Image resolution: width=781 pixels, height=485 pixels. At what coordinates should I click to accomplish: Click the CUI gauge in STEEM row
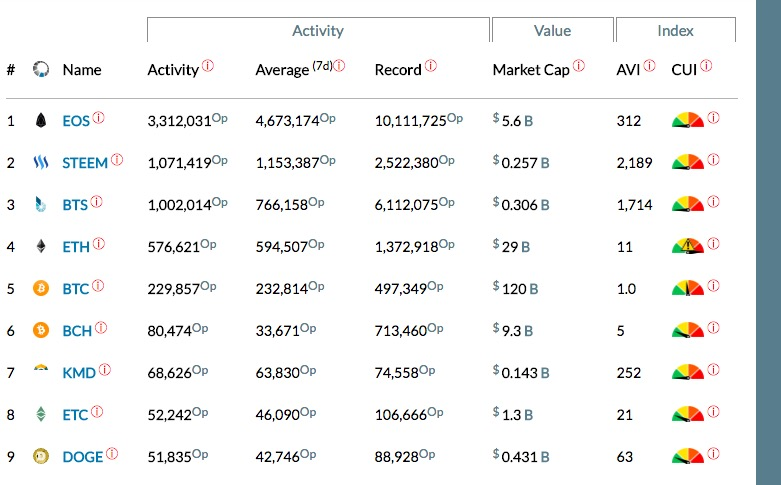tap(688, 162)
